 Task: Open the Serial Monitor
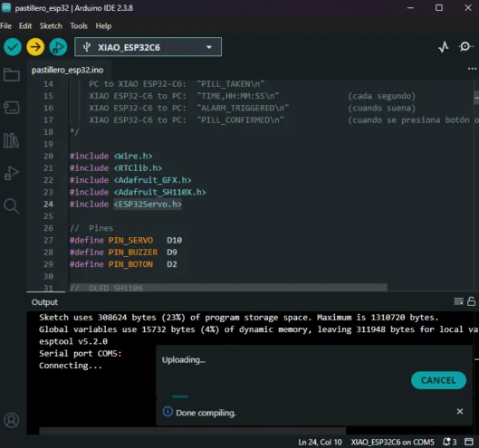tap(465, 47)
